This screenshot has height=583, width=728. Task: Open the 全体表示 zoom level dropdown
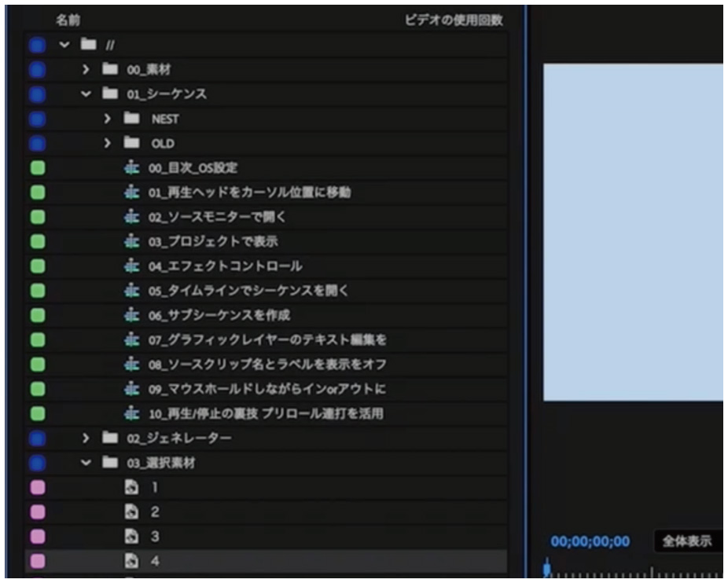pyautogui.click(x=687, y=541)
